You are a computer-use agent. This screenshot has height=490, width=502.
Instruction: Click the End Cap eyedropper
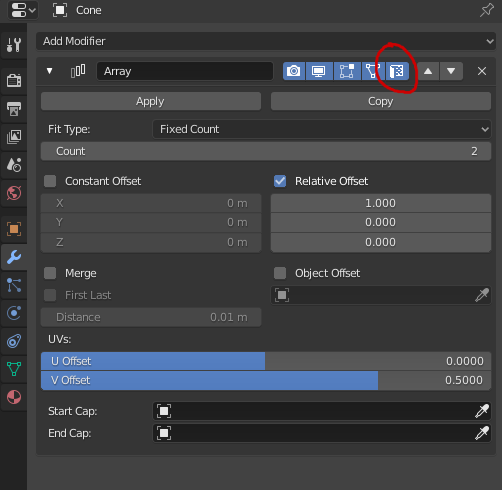482,433
